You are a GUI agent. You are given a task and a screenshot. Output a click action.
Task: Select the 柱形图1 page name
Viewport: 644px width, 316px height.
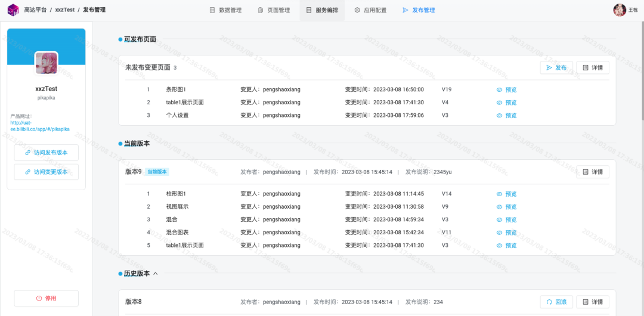pos(176,194)
